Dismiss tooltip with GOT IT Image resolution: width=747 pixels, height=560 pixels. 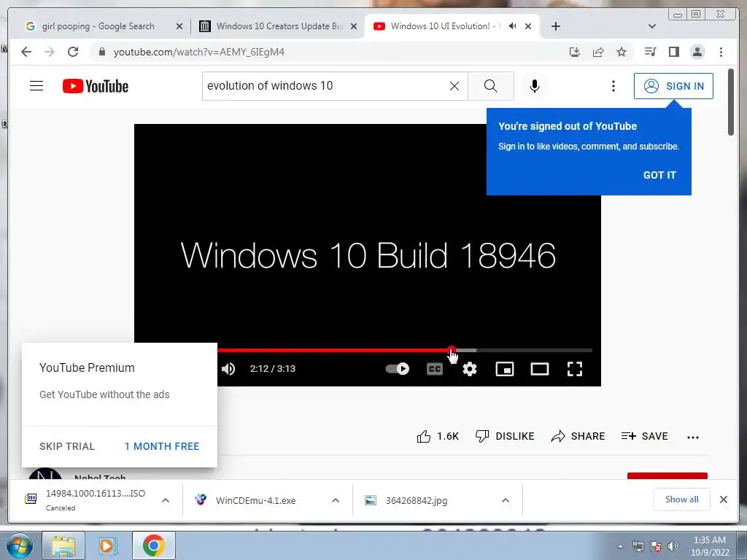click(x=659, y=175)
